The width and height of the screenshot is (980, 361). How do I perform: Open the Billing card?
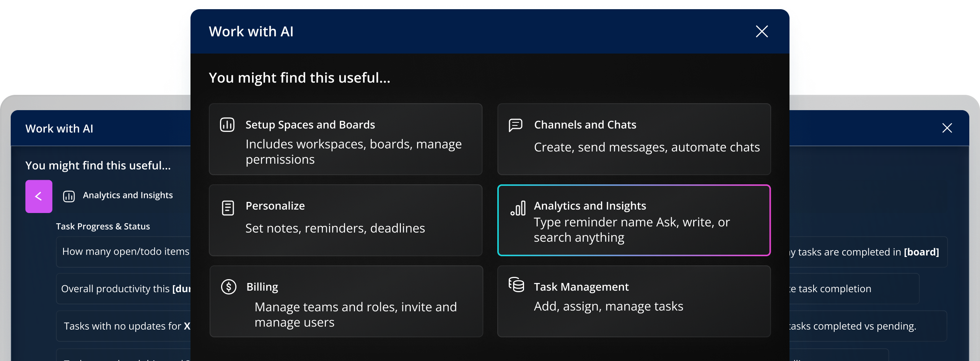click(x=345, y=301)
